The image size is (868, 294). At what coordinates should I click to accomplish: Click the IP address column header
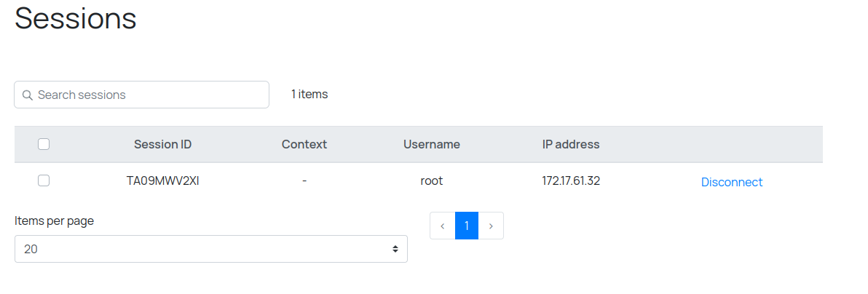571,144
